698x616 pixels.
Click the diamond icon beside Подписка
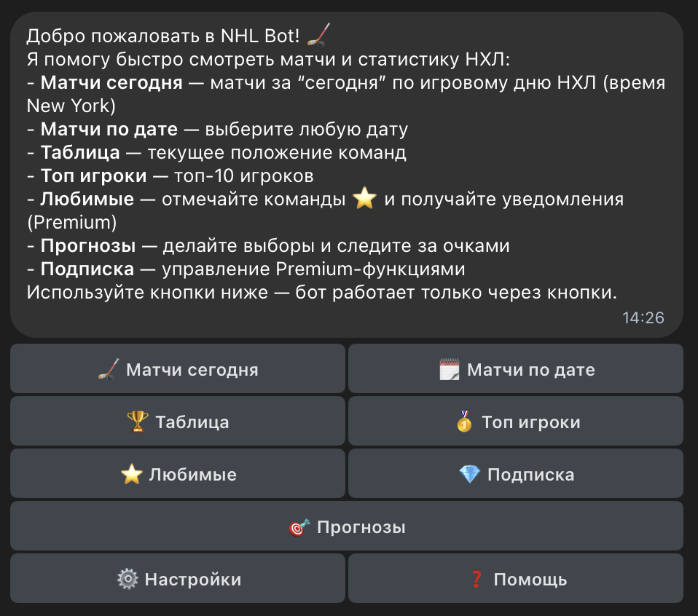(x=470, y=475)
